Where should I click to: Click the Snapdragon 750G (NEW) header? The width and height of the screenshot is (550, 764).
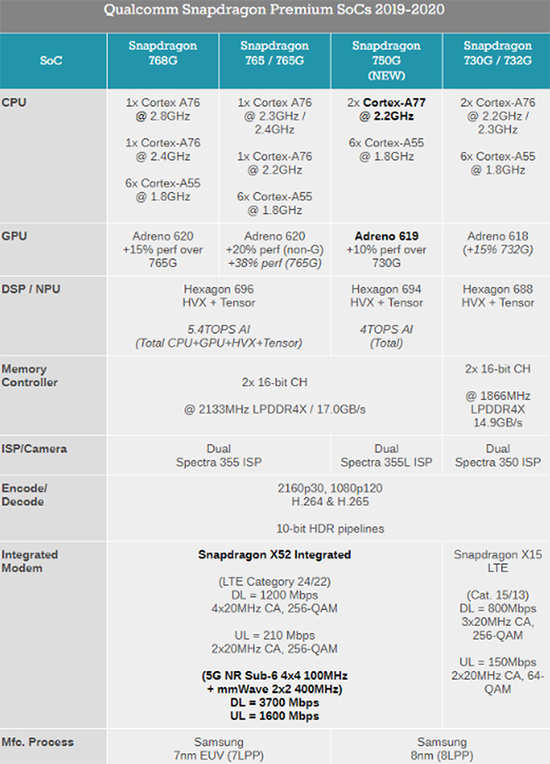tap(386, 60)
